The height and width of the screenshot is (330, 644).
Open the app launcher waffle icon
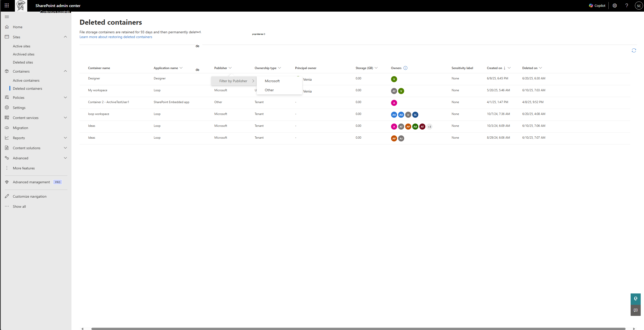7,6
